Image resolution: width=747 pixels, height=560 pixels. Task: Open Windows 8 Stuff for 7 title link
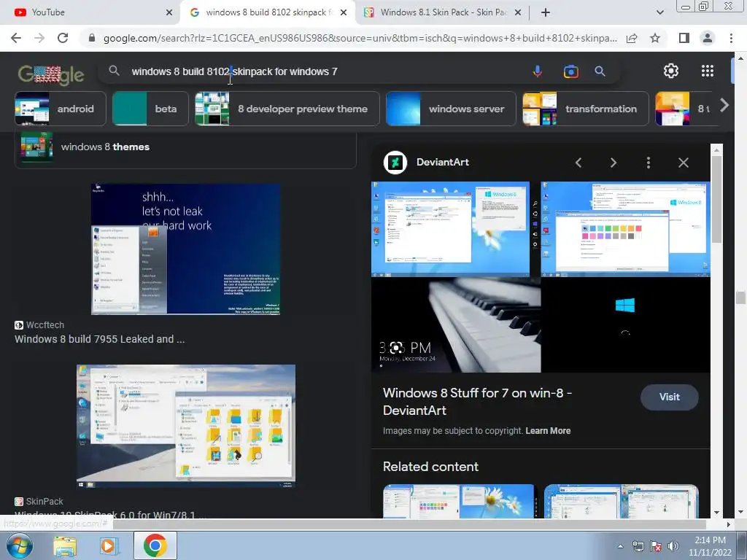coord(477,402)
